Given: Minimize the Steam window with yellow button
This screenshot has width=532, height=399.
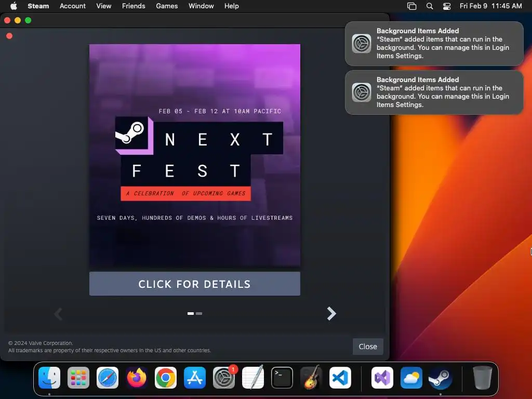Looking at the screenshot, I should click(18, 20).
